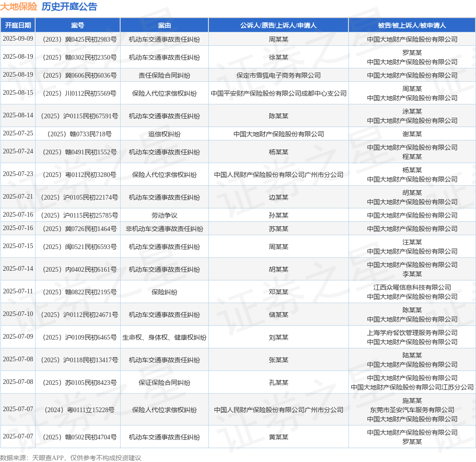
Task: Click case number (2025)赣0491民初1552号
Action: pyautogui.click(x=78, y=152)
